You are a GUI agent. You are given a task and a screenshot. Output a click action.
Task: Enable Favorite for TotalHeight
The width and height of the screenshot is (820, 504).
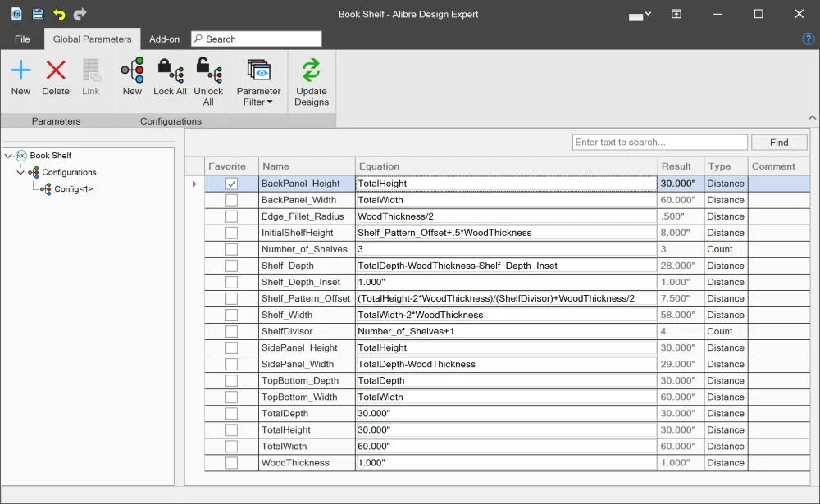[x=232, y=429]
